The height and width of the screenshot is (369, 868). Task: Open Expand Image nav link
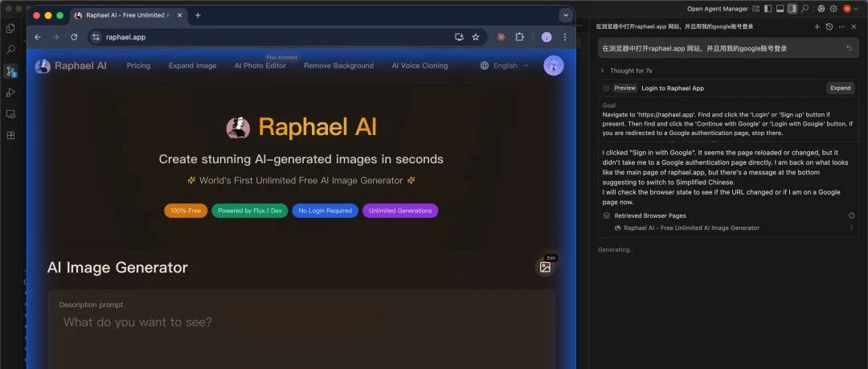pos(193,65)
